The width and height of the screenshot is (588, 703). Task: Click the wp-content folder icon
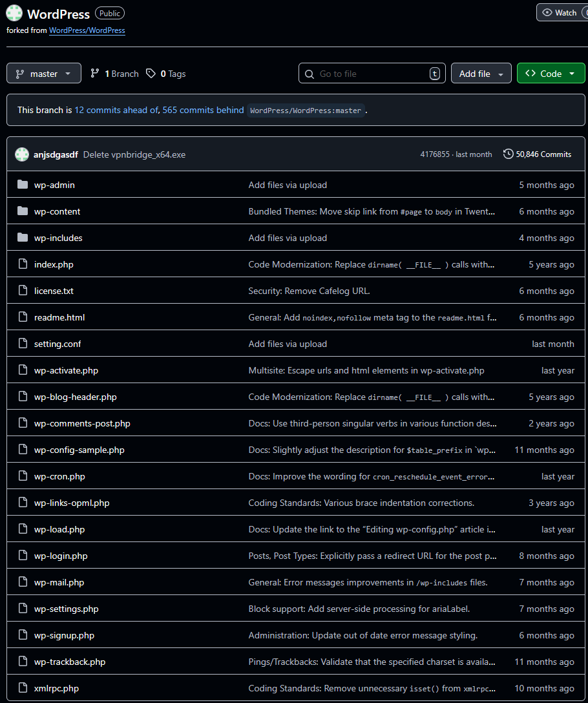coord(23,211)
